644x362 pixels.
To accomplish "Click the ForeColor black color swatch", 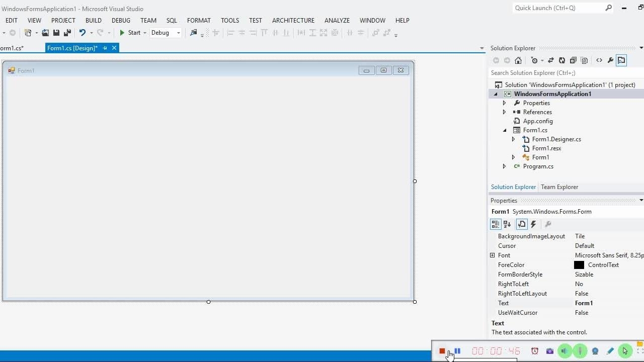I will (579, 265).
